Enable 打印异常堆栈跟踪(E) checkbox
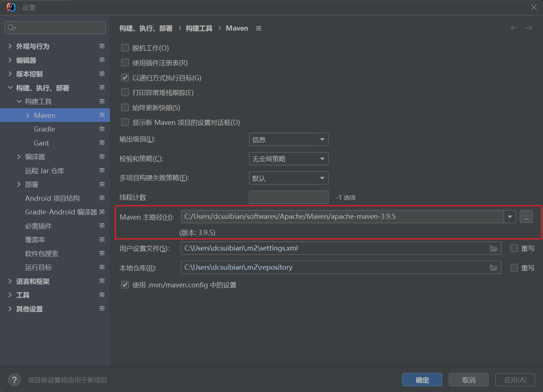This screenshot has width=543, height=392. pos(125,92)
